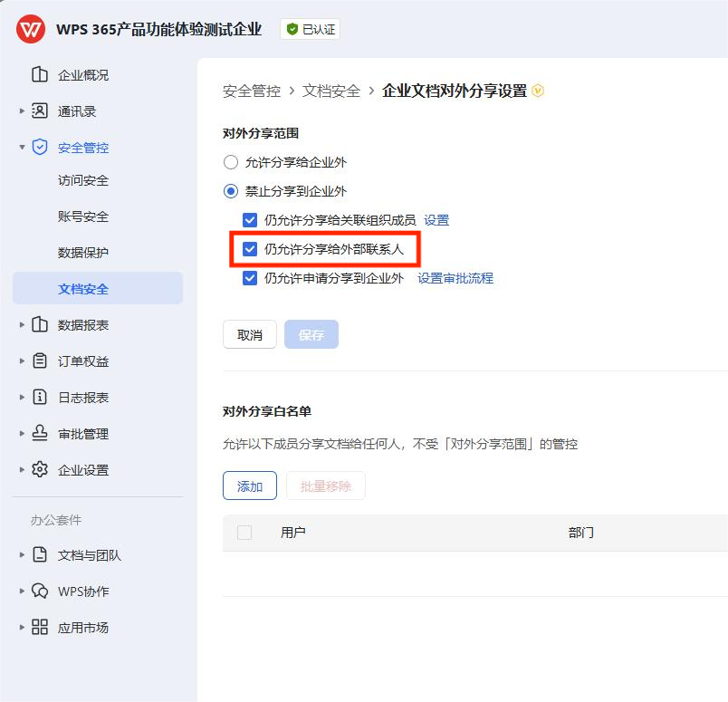
Task: Go to 安全管控 breadcrumb
Action: pos(252,91)
